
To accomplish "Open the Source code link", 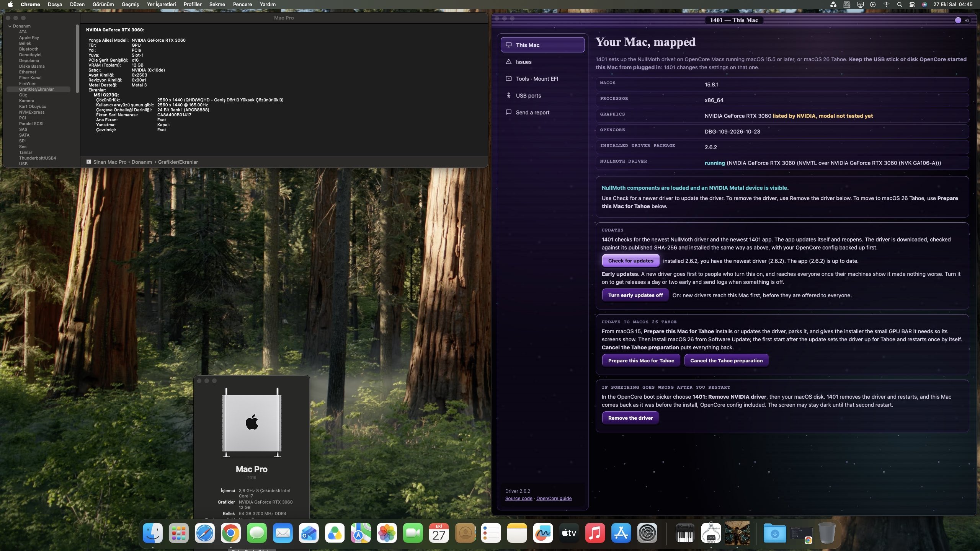I will pos(519,498).
